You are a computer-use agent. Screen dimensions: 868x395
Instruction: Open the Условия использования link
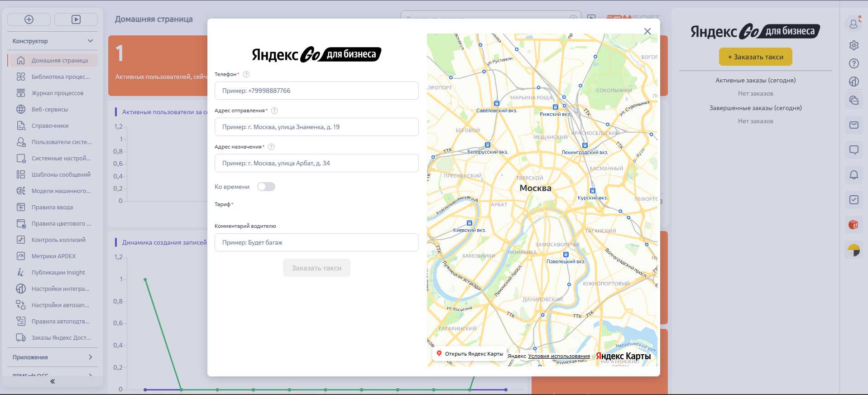(559, 356)
